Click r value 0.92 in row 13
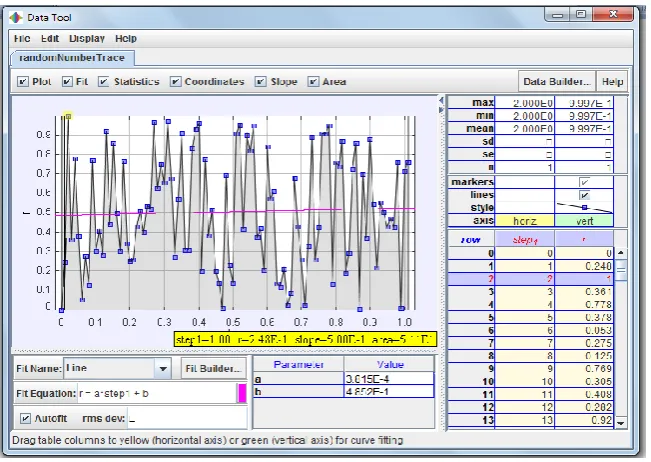Screen dimensions: 651x462 [584, 420]
